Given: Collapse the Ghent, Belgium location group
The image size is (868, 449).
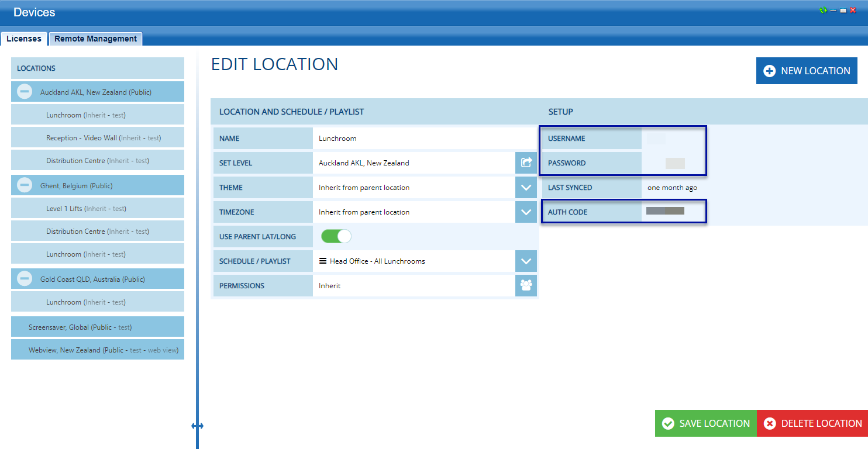Looking at the screenshot, I should [x=25, y=185].
